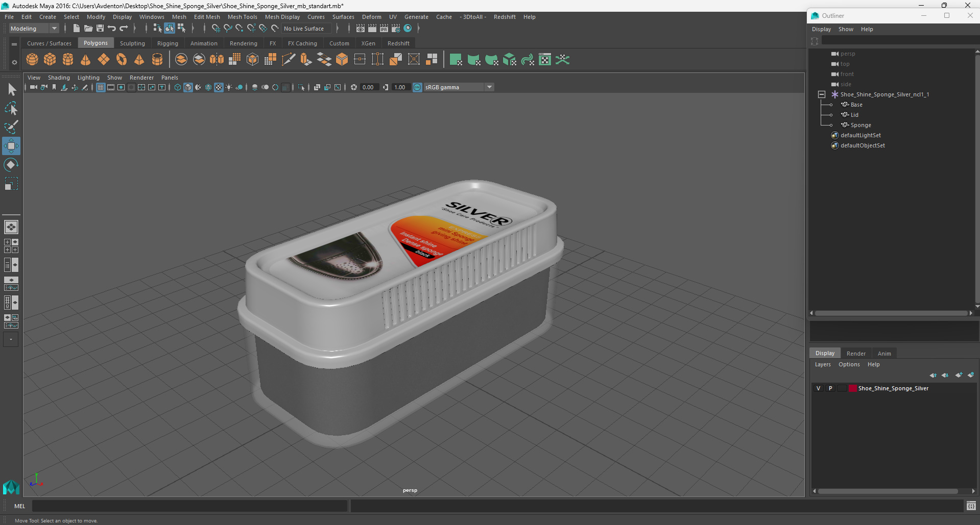
Task: Click the New Scene icon
Action: [x=77, y=29]
